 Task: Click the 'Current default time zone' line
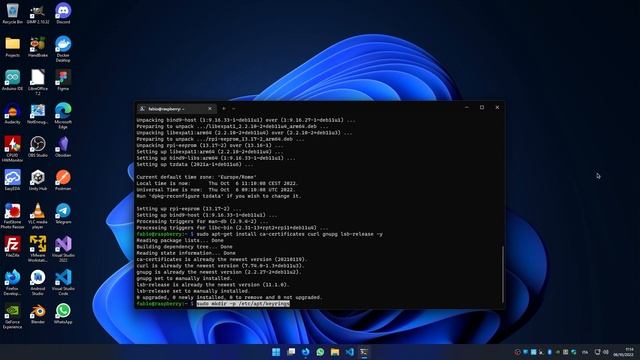coord(196,177)
